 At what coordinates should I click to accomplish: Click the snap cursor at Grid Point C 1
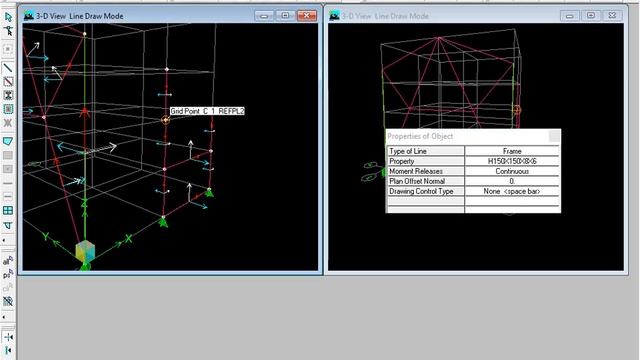click(165, 120)
